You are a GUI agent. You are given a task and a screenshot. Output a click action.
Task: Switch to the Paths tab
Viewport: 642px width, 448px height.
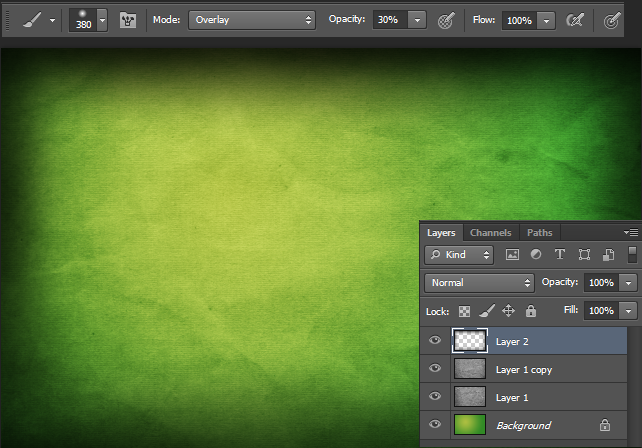click(540, 233)
